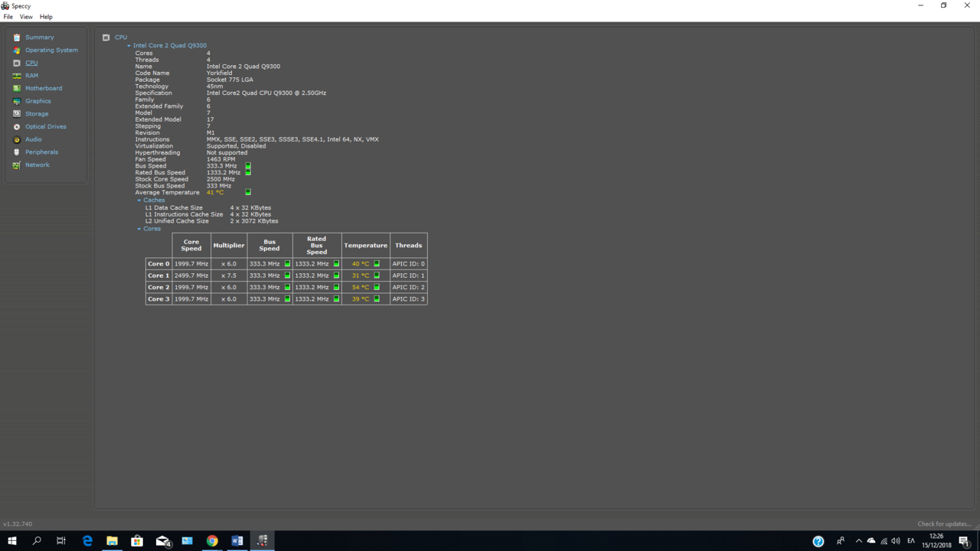The width and height of the screenshot is (980, 551).
Task: Select Core 1 speed 2499.7 MHz cell
Action: 191,275
